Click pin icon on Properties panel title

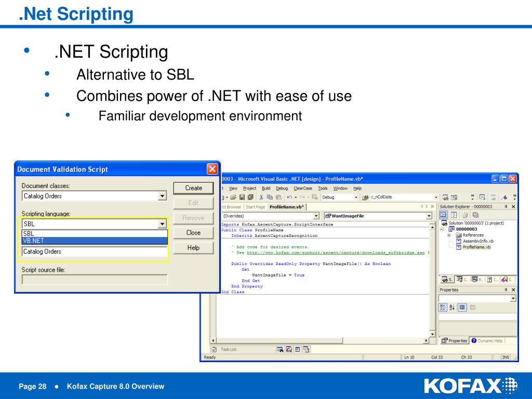[506, 290]
